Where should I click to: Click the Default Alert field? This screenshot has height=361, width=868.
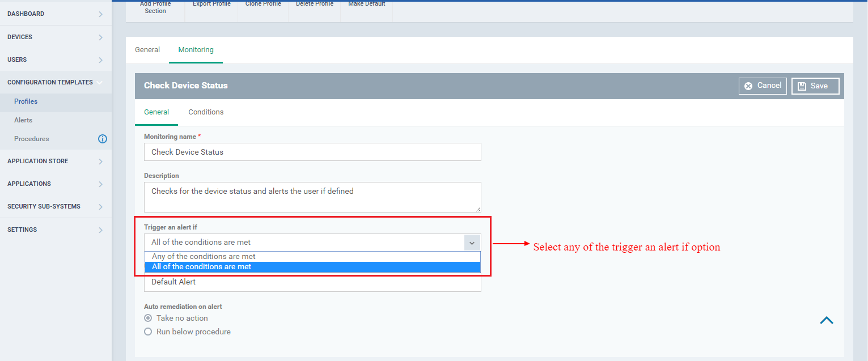pyautogui.click(x=312, y=282)
